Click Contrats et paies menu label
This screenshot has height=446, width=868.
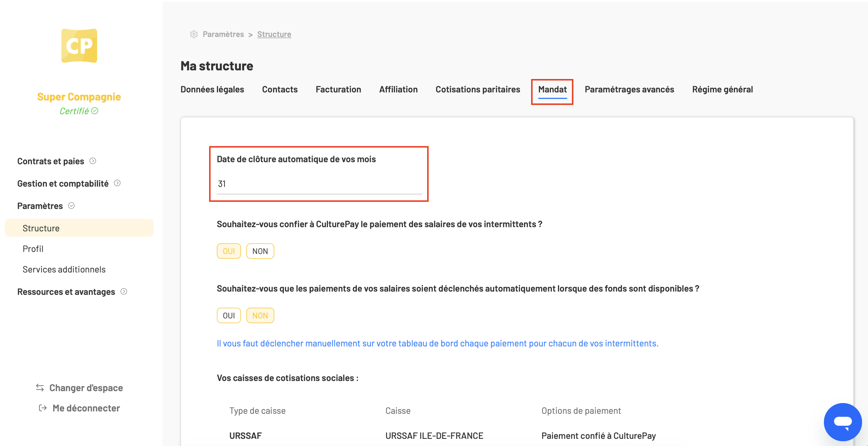(51, 161)
